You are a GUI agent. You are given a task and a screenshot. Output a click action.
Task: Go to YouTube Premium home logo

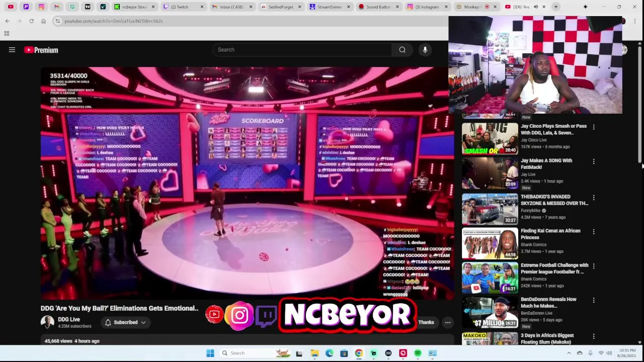pyautogui.click(x=41, y=50)
